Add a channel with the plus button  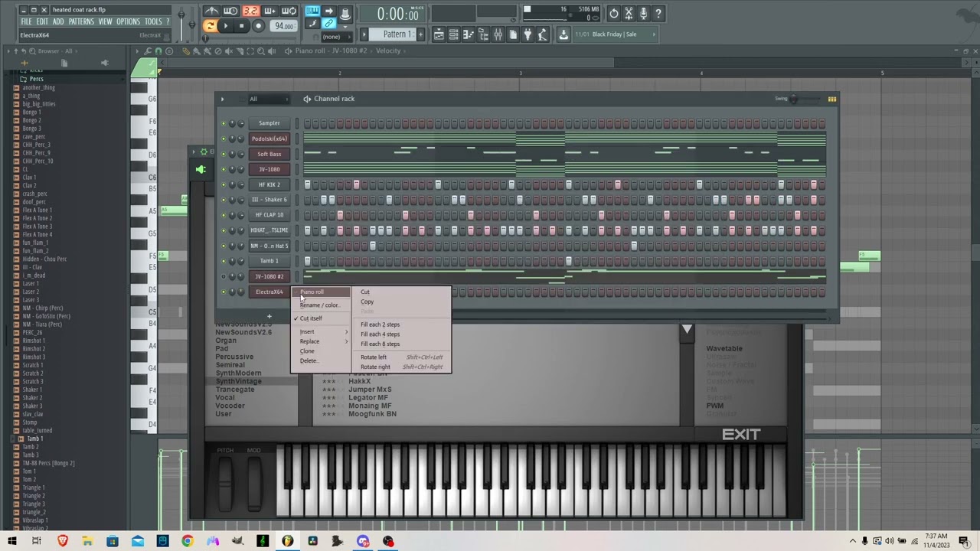coord(269,317)
